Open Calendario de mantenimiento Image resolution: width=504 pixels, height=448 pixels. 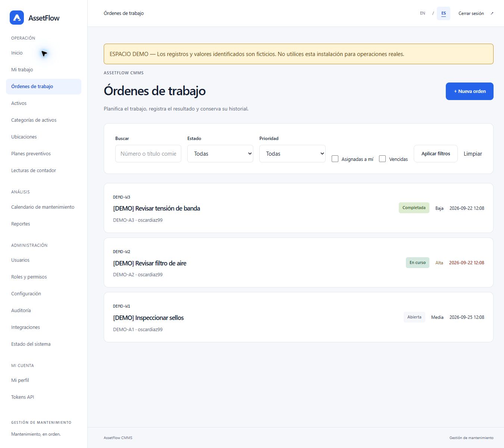tap(44, 207)
